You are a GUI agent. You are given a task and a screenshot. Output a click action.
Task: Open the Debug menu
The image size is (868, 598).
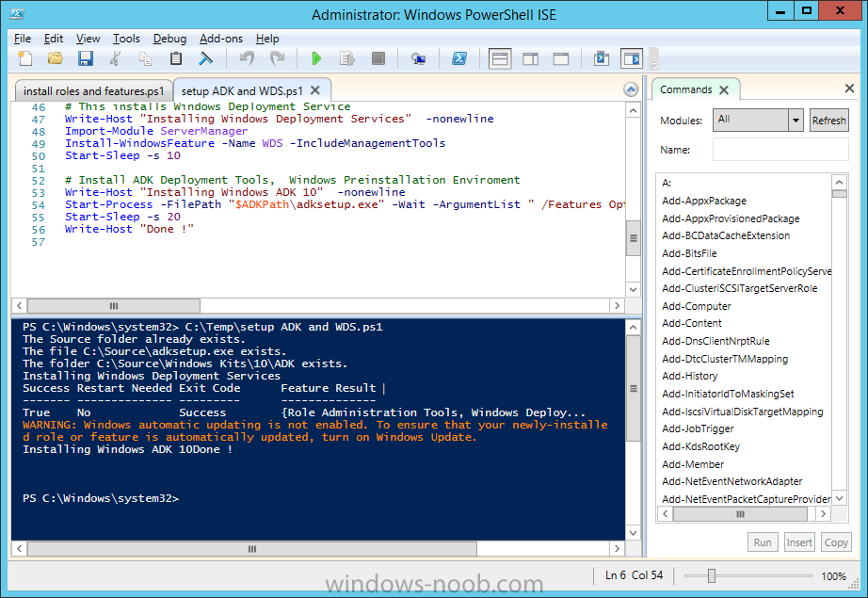(169, 39)
